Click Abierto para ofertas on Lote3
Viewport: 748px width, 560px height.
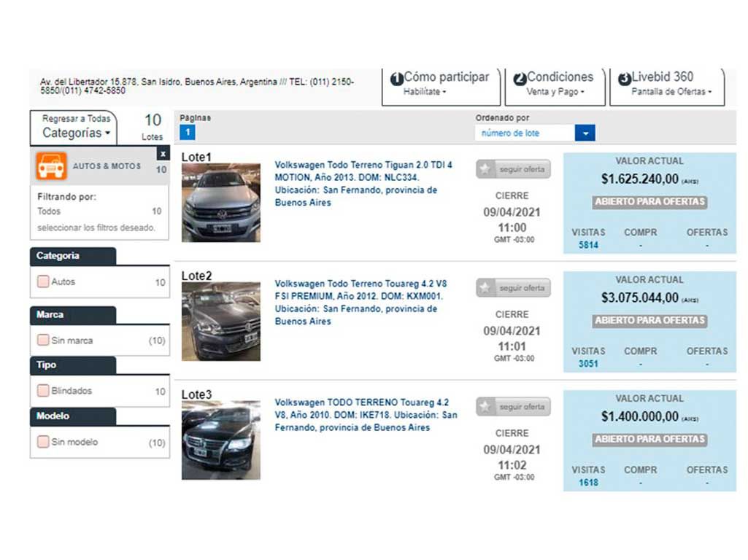click(x=649, y=439)
